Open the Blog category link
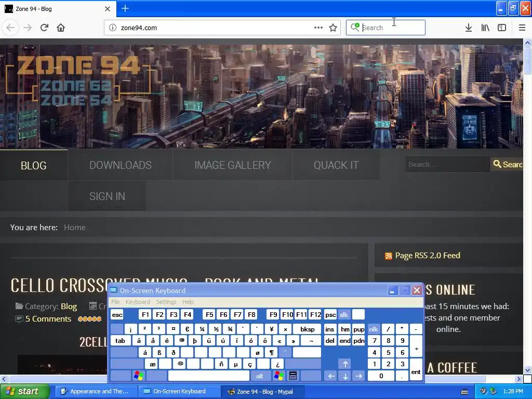 coord(69,307)
